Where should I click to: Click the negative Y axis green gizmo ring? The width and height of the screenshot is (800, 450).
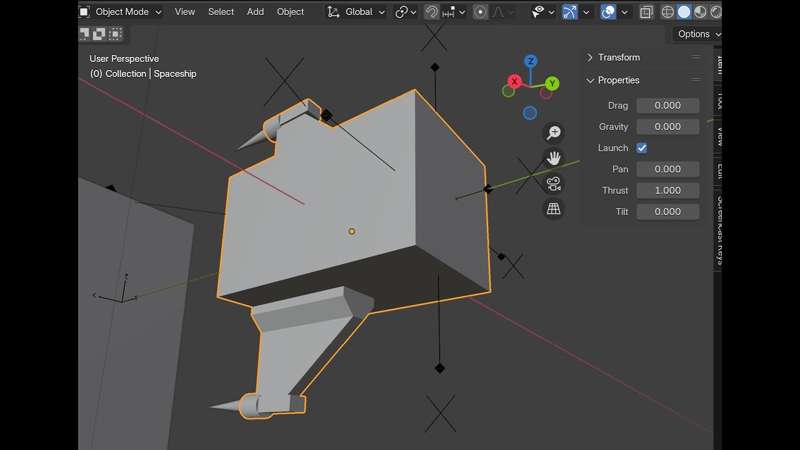508,91
